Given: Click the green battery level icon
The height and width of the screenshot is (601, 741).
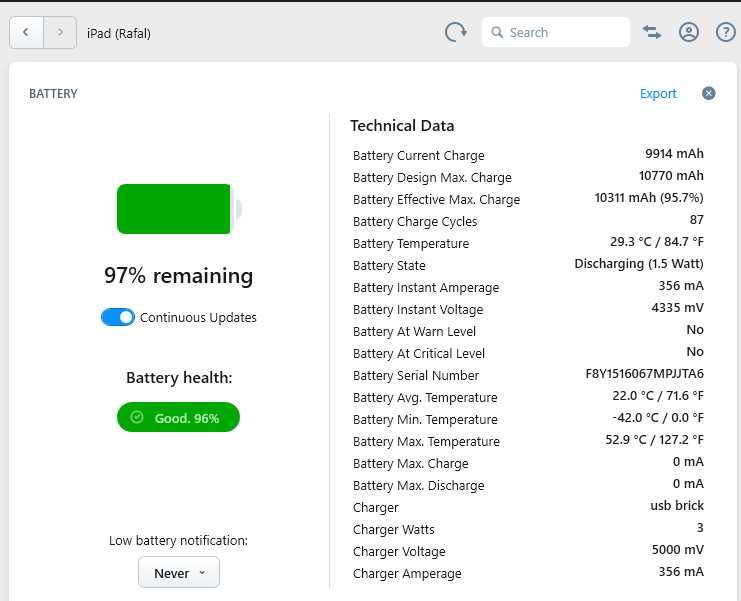Looking at the screenshot, I should point(177,209).
